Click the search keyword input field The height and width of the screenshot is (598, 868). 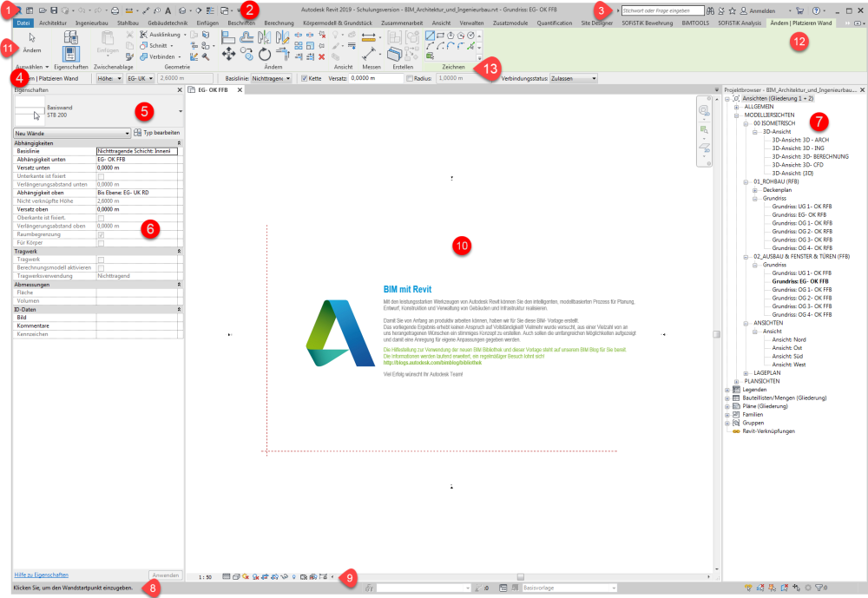pyautogui.click(x=662, y=10)
